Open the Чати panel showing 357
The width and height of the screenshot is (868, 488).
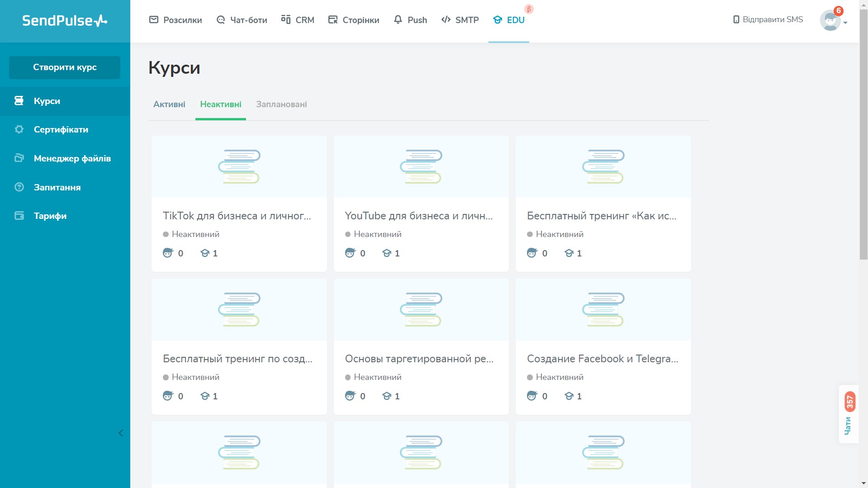click(x=849, y=414)
